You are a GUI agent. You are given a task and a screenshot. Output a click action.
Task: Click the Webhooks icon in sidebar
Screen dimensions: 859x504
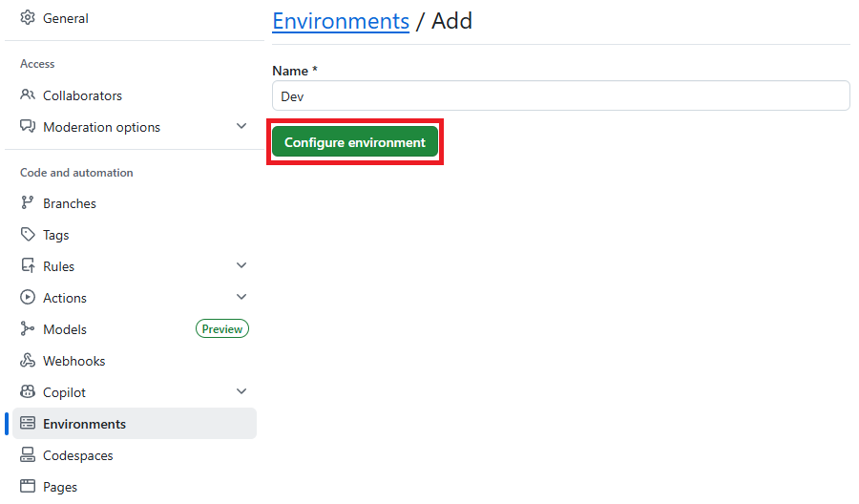[28, 361]
